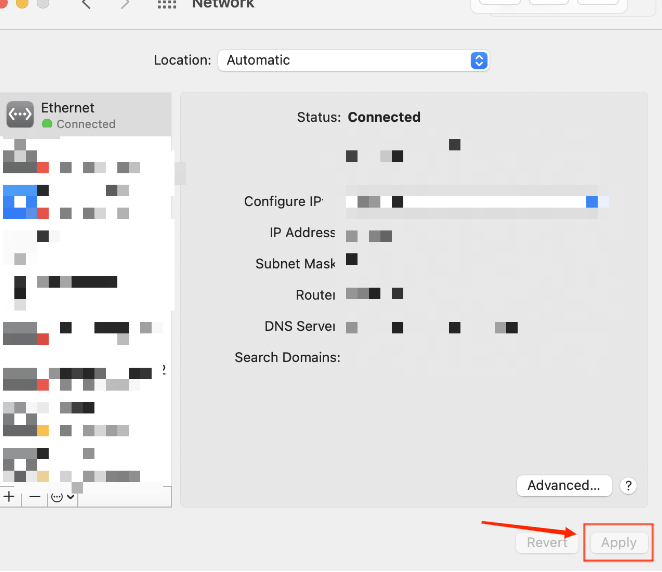
Task: Click the green Connected status dot
Action: click(47, 124)
